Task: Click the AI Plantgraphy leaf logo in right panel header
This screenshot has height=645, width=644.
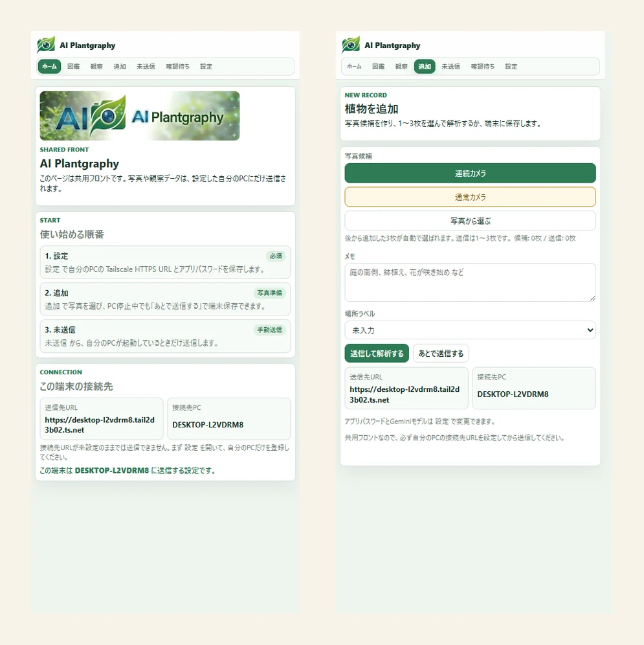Action: point(351,45)
